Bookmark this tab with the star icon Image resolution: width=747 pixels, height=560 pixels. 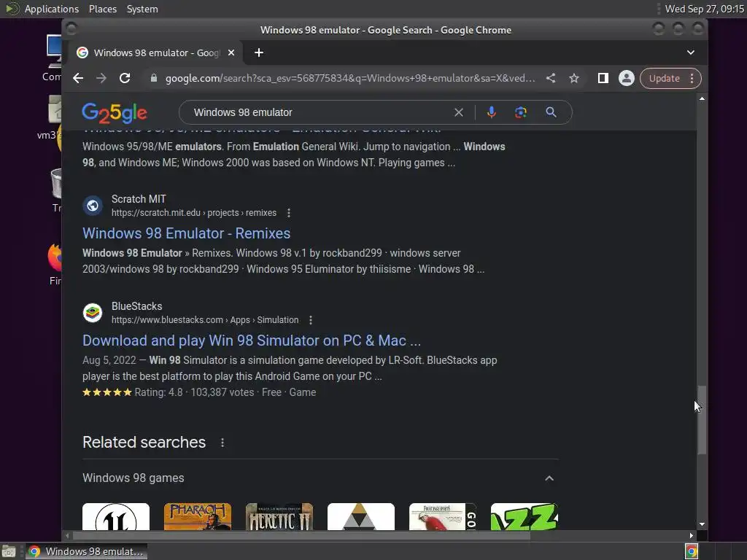pos(574,78)
